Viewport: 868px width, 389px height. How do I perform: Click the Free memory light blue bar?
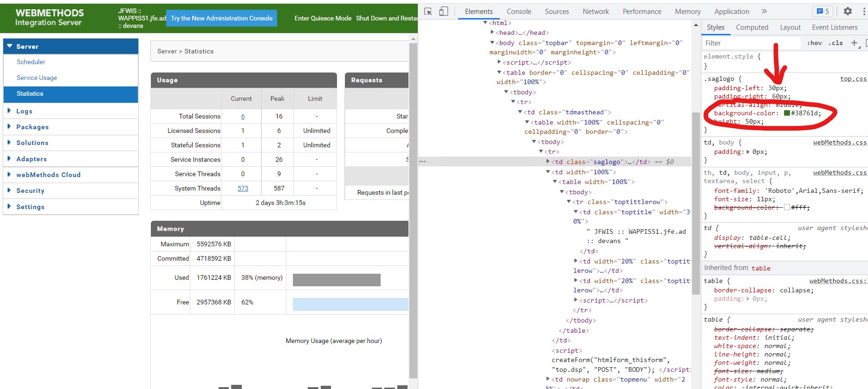350,304
